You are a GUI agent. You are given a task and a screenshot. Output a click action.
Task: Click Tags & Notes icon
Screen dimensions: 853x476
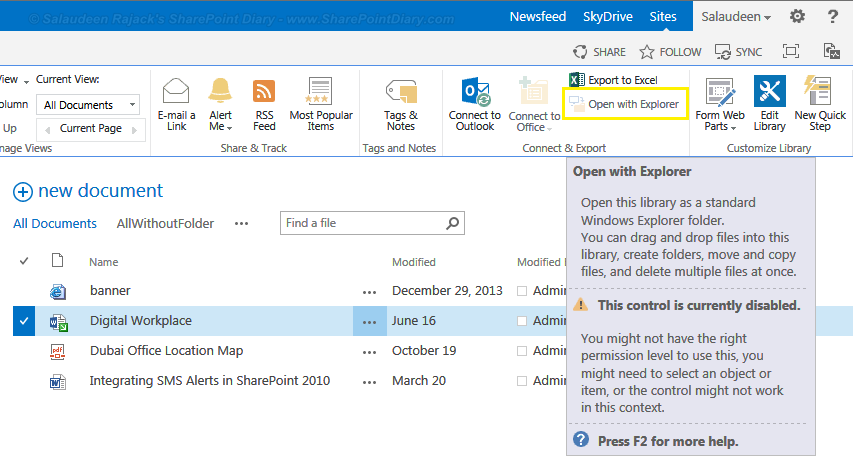(401, 91)
